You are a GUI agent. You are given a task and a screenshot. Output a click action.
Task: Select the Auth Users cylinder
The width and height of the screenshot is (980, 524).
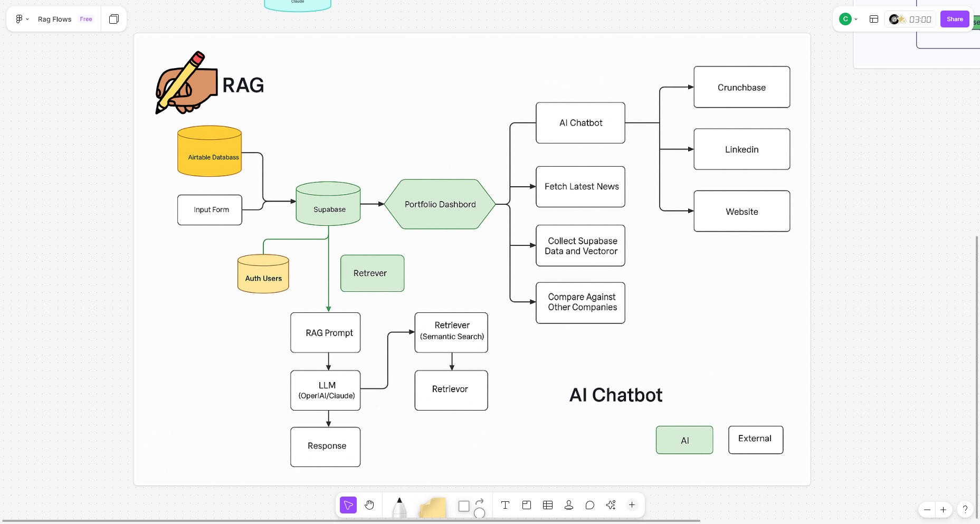pos(263,274)
